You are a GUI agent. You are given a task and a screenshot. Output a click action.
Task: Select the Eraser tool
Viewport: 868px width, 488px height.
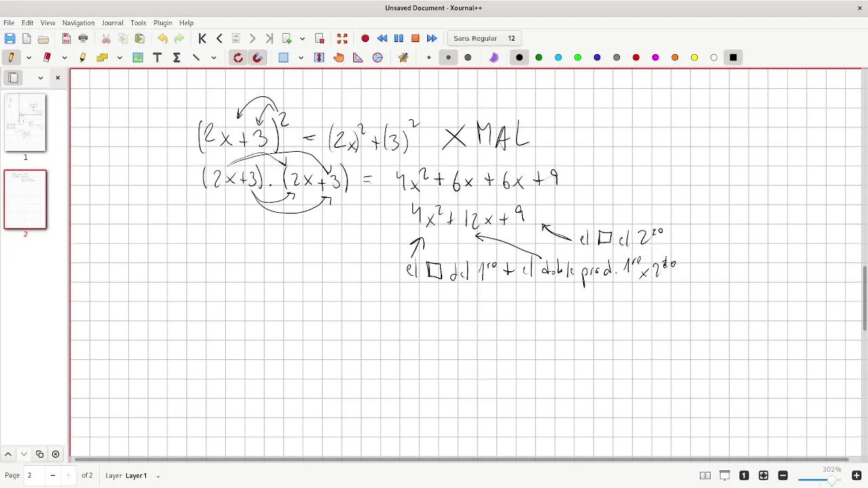coord(47,58)
